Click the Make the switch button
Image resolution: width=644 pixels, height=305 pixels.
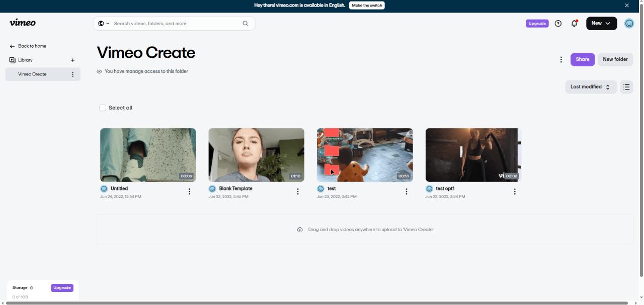point(367,6)
